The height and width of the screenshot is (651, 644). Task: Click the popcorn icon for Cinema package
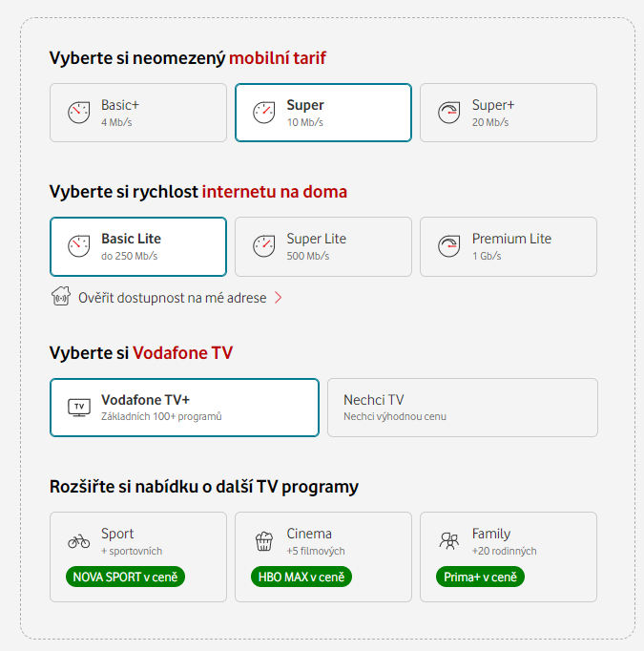(x=263, y=541)
